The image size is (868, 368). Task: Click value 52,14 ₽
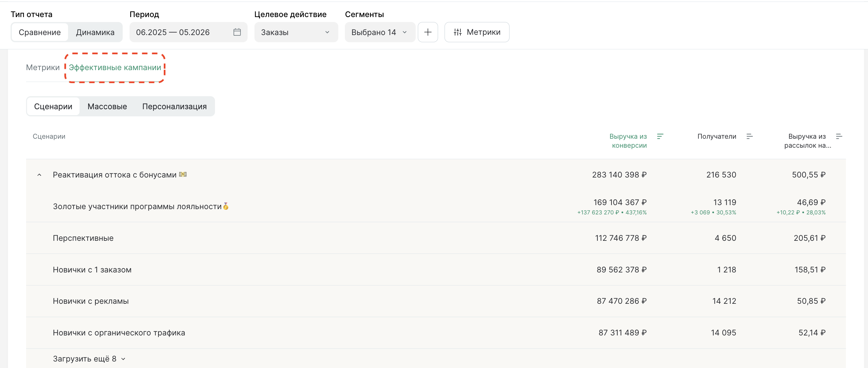pyautogui.click(x=812, y=333)
